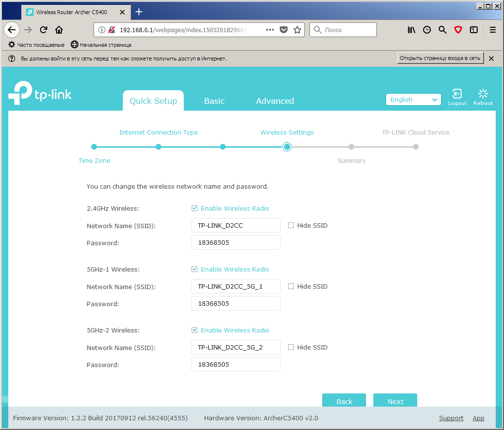
Task: Check Hide SSID for TP-LINK_D2CC_5G_1
Action: [291, 286]
